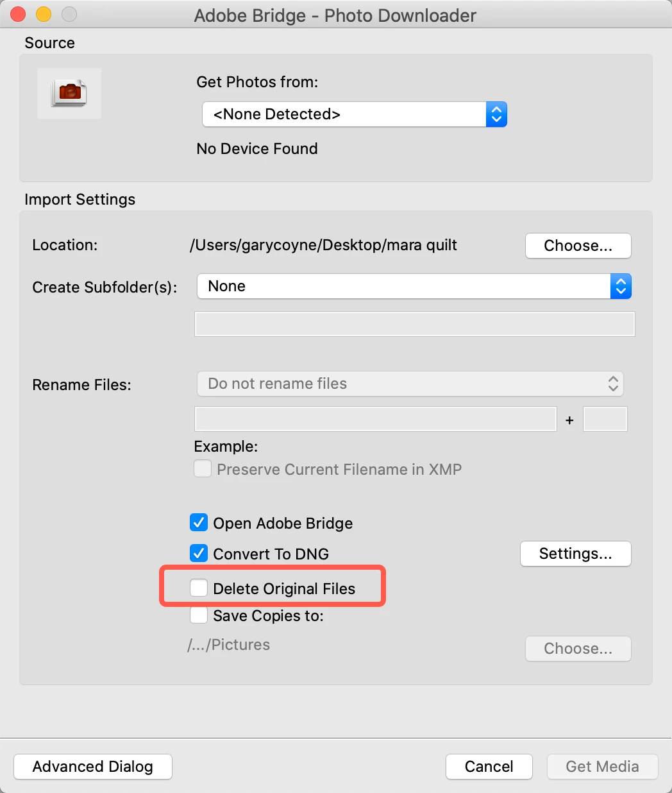Click the location path /Users/garycoyne/Desktop/mara quilt
The image size is (672, 793).
coord(324,245)
